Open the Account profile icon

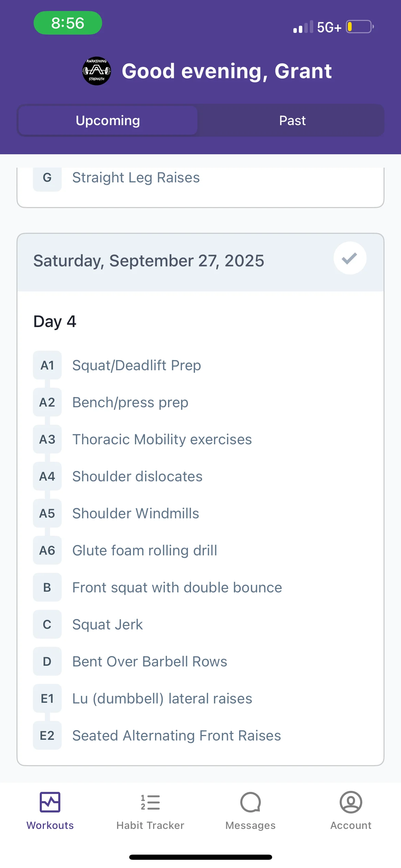pos(351,802)
